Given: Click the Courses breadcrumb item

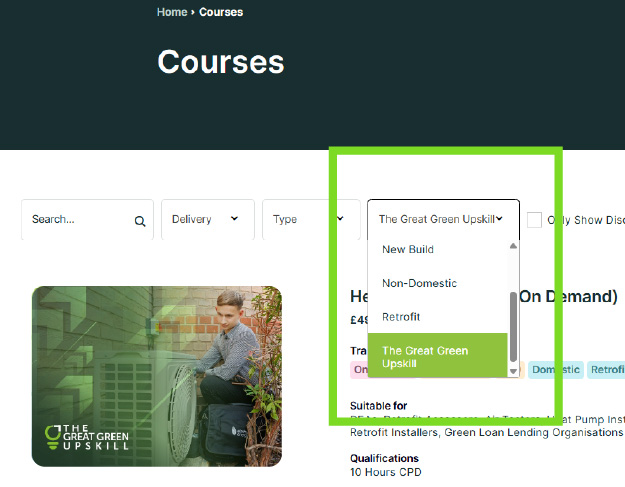Looking at the screenshot, I should coord(221,12).
